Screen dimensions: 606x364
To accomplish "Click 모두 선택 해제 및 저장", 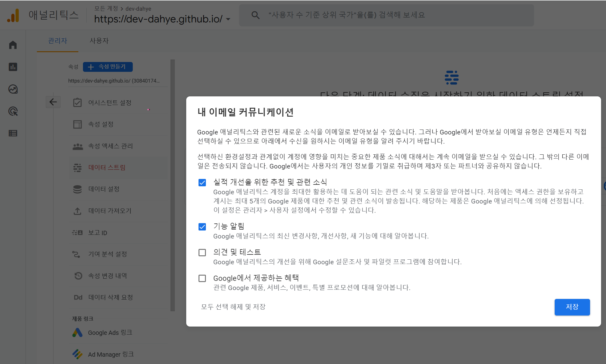I will 233,307.
